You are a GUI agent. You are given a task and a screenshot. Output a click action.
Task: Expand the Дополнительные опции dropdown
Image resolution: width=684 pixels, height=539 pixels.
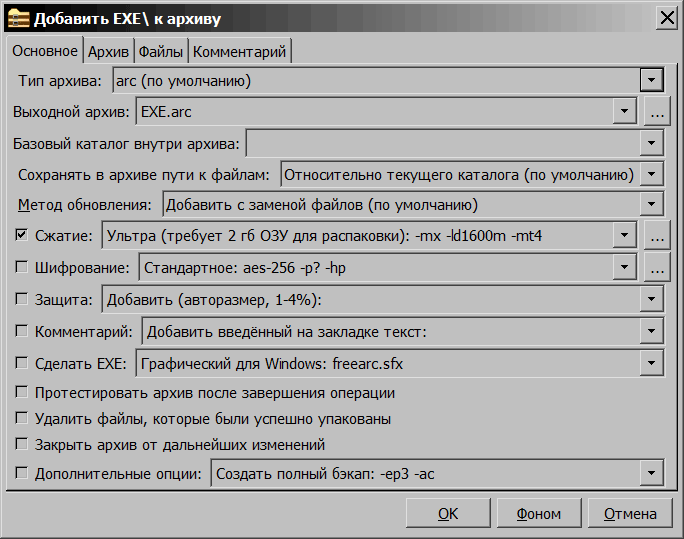click(651, 473)
